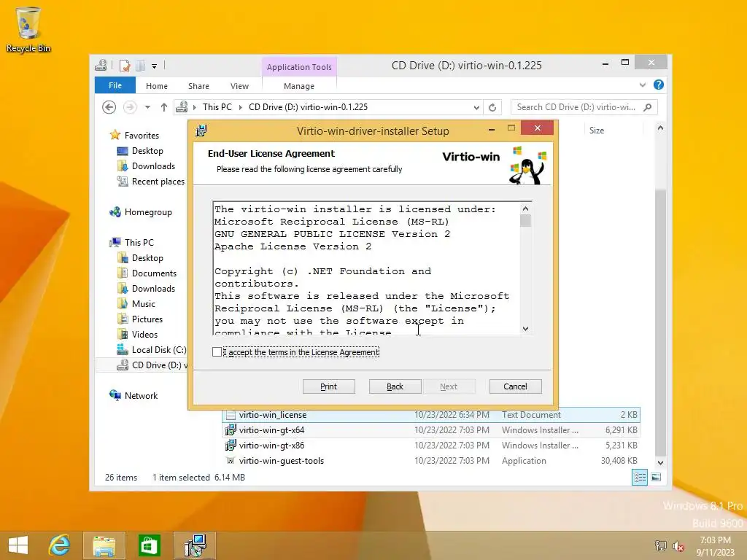
Task: Refresh the CD Drive folder view
Action: (x=492, y=108)
